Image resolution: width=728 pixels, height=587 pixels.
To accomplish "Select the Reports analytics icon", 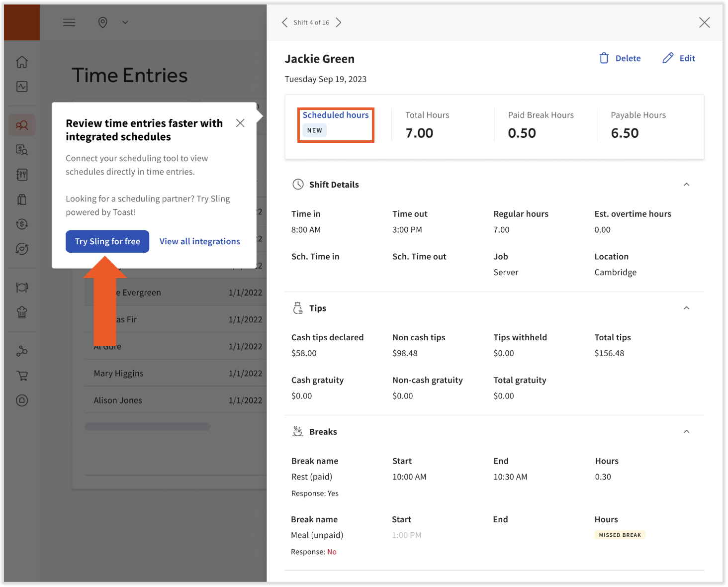I will tap(22, 86).
